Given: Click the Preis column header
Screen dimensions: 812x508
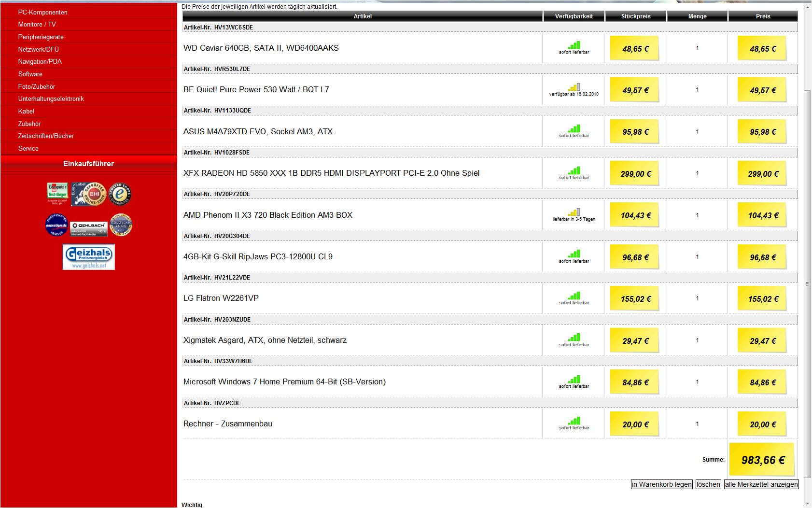Looking at the screenshot, I should click(763, 16).
